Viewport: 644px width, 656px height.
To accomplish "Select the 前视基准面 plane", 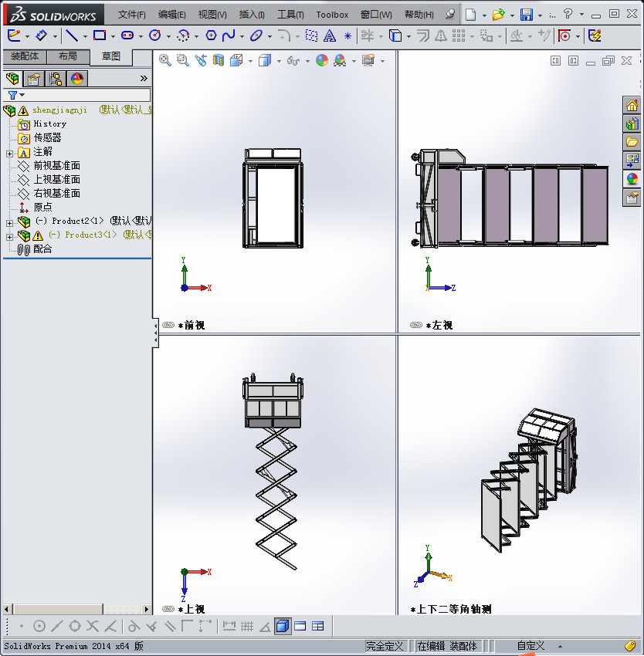I will [x=49, y=166].
